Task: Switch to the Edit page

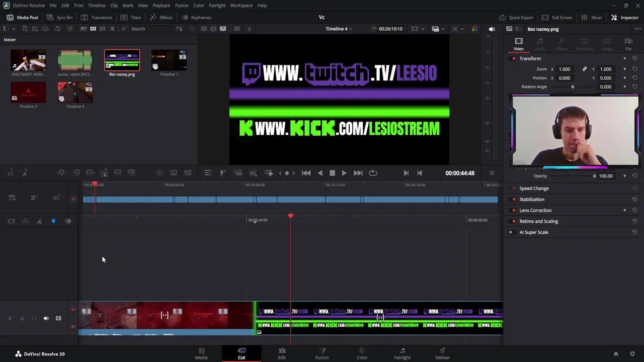Action: (x=282, y=353)
